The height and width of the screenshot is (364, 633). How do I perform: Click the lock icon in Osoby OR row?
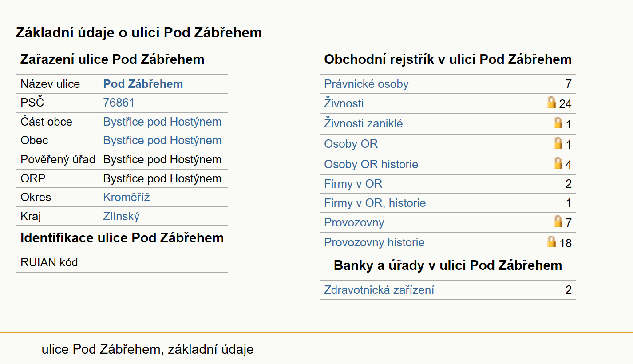pos(558,143)
